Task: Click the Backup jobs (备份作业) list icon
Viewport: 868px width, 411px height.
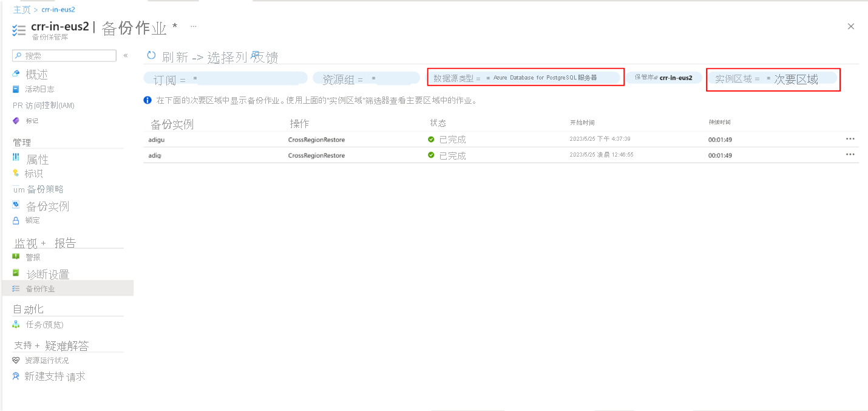Action: [16, 288]
